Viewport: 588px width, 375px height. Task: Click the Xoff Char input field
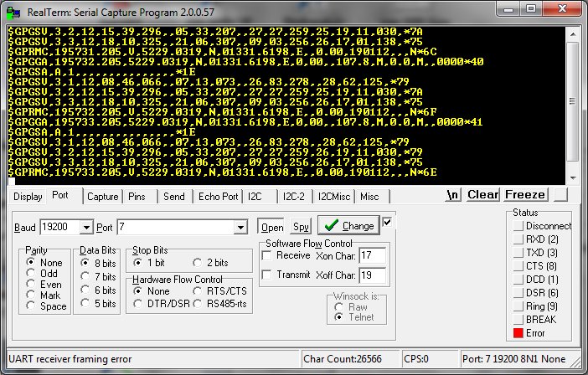tap(372, 275)
